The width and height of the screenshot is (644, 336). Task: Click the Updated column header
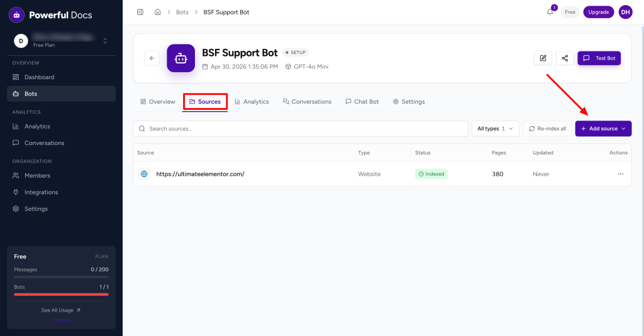(543, 153)
